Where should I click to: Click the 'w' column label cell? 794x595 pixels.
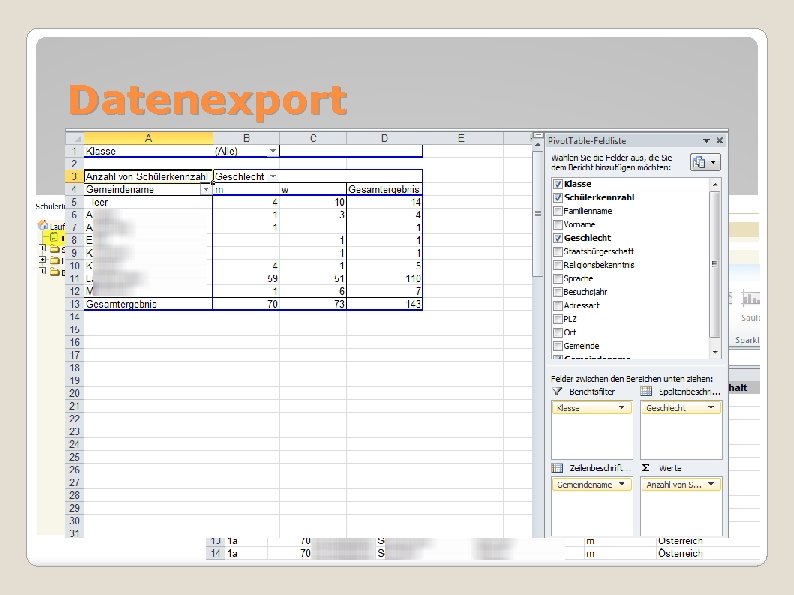pyautogui.click(x=313, y=189)
